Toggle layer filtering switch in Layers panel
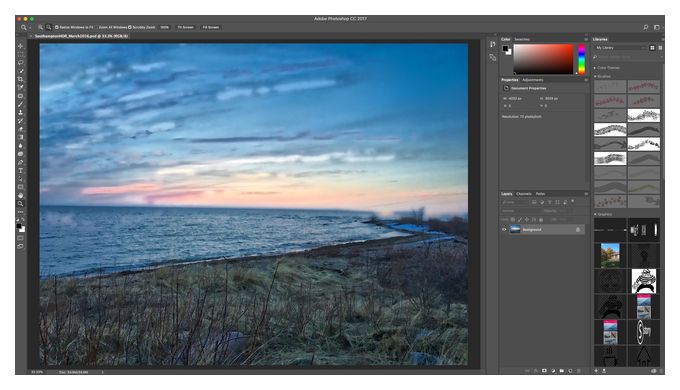 pyautogui.click(x=573, y=202)
